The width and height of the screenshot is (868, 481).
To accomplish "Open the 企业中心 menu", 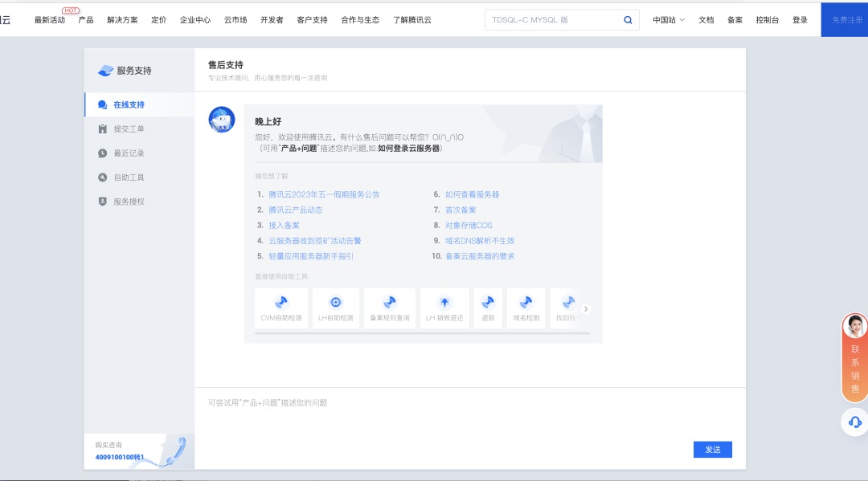I will (195, 20).
